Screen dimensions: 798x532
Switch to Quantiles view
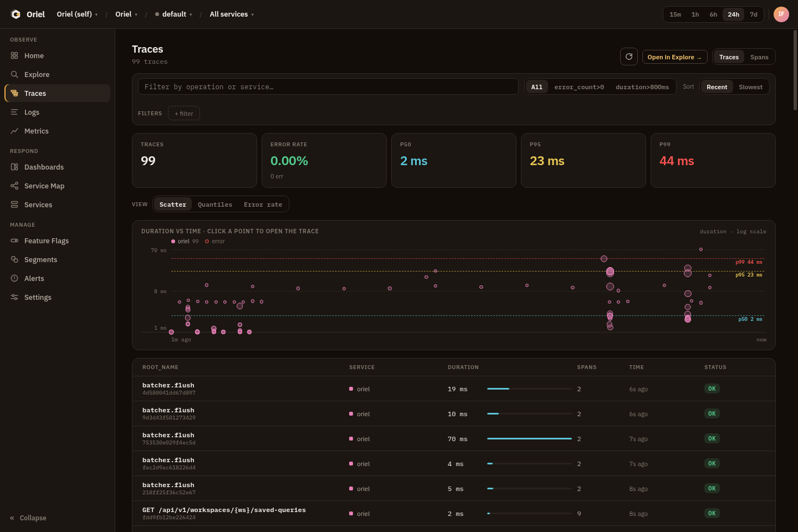(215, 204)
